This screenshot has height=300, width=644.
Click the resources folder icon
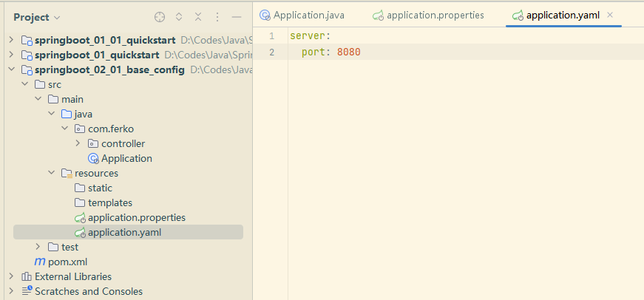coord(67,173)
